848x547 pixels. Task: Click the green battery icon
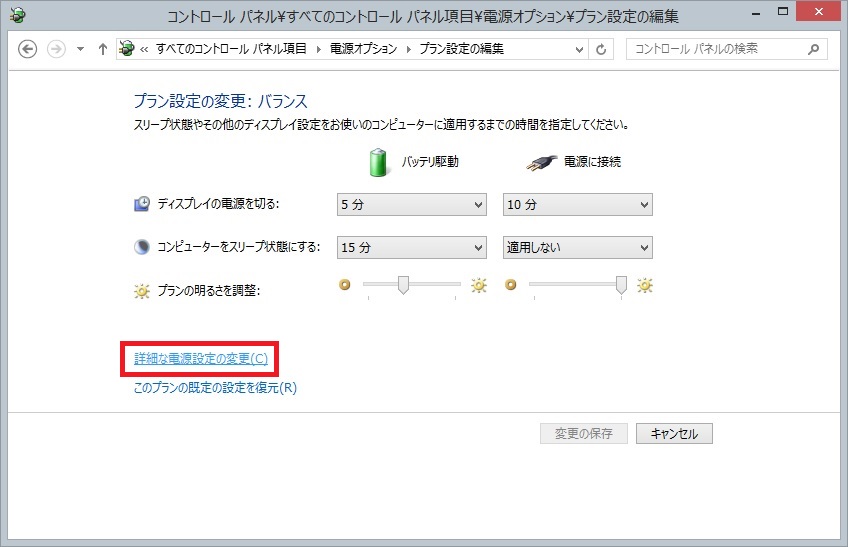pyautogui.click(x=378, y=162)
